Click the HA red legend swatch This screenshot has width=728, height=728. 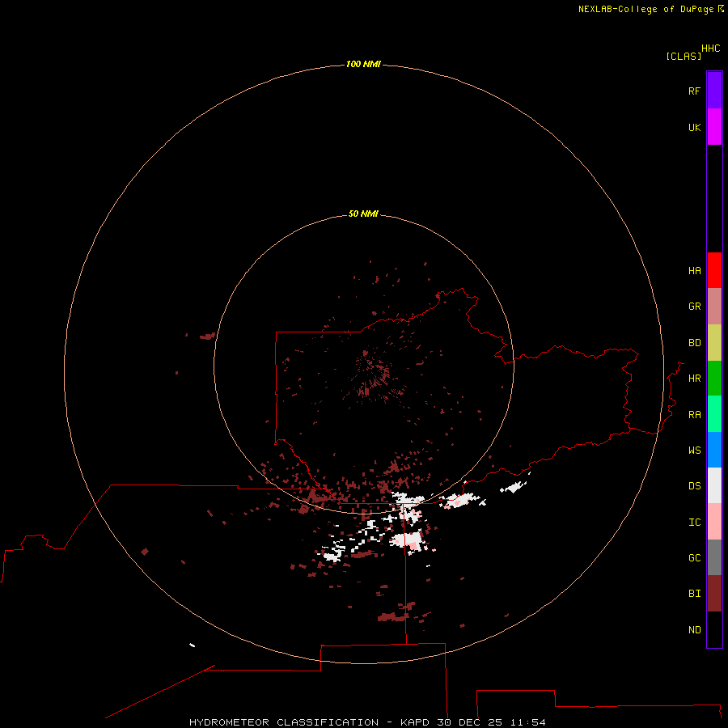714,270
